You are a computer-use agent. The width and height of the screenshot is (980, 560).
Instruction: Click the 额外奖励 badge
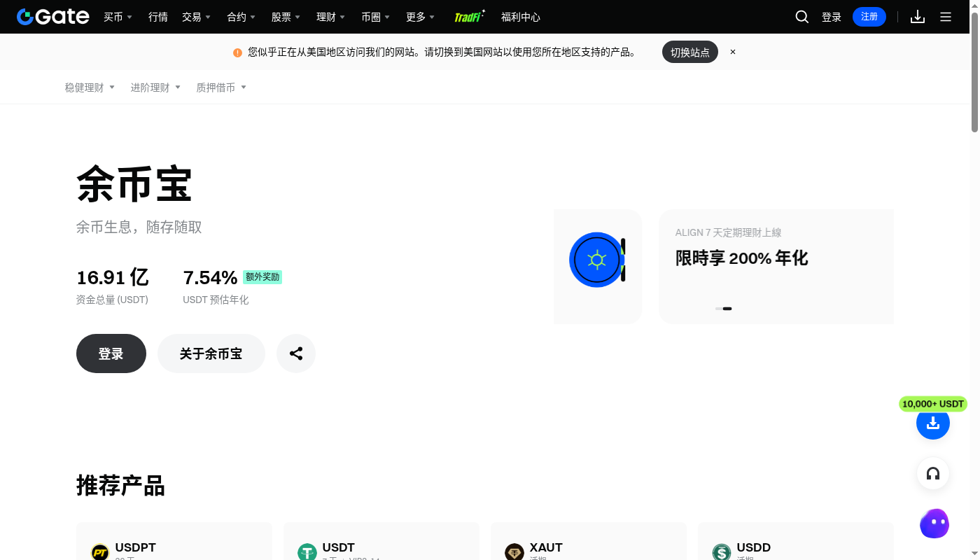pyautogui.click(x=262, y=277)
